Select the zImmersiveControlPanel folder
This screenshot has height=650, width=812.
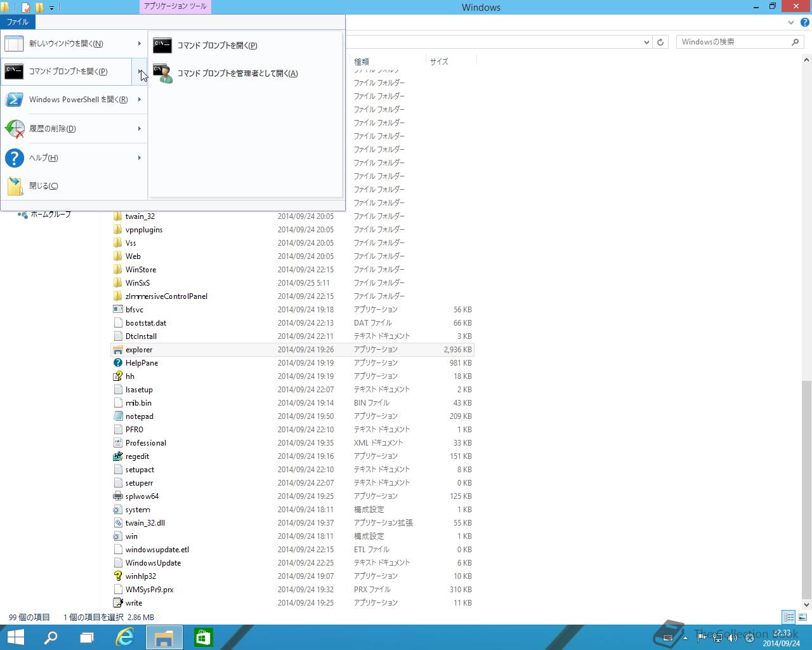(166, 296)
